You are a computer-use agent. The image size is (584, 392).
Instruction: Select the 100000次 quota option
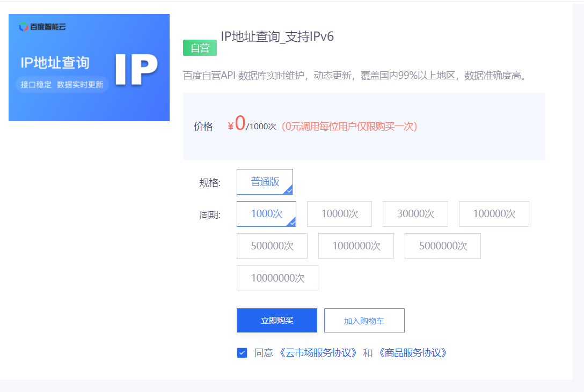(x=493, y=214)
